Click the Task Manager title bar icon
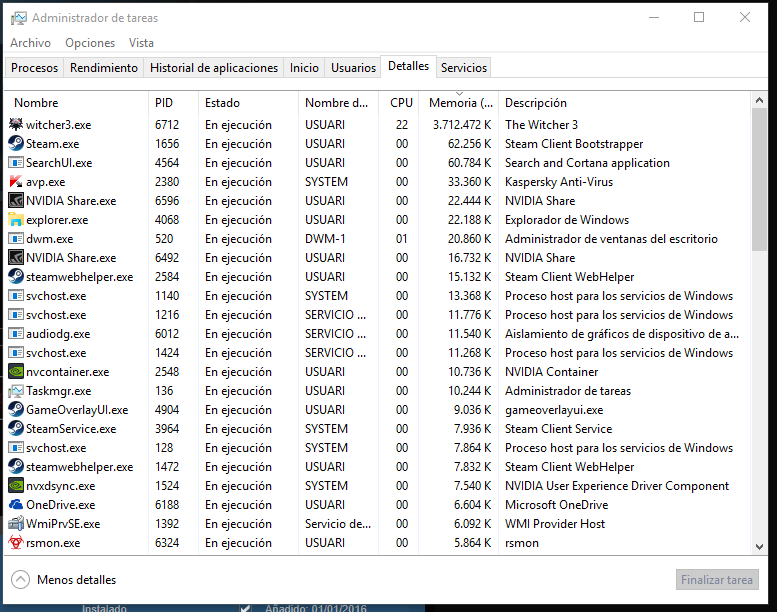Screen dimensions: 777x612 [x=19, y=18]
